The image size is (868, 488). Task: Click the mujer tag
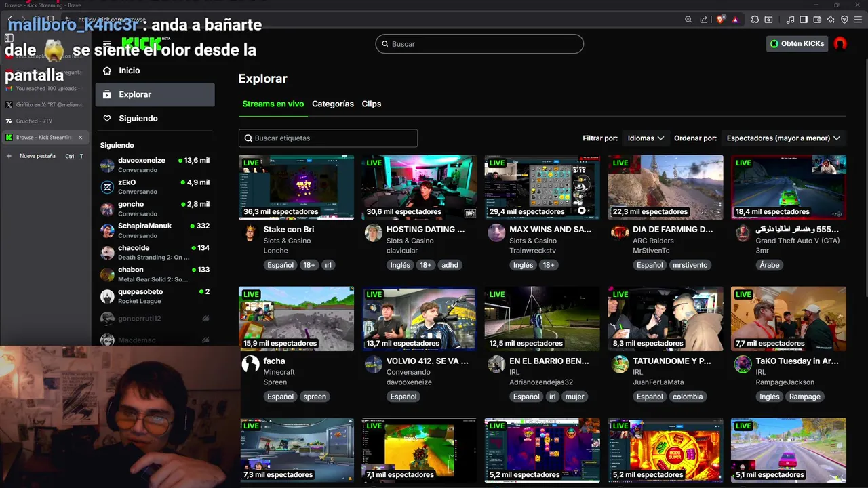(x=574, y=396)
